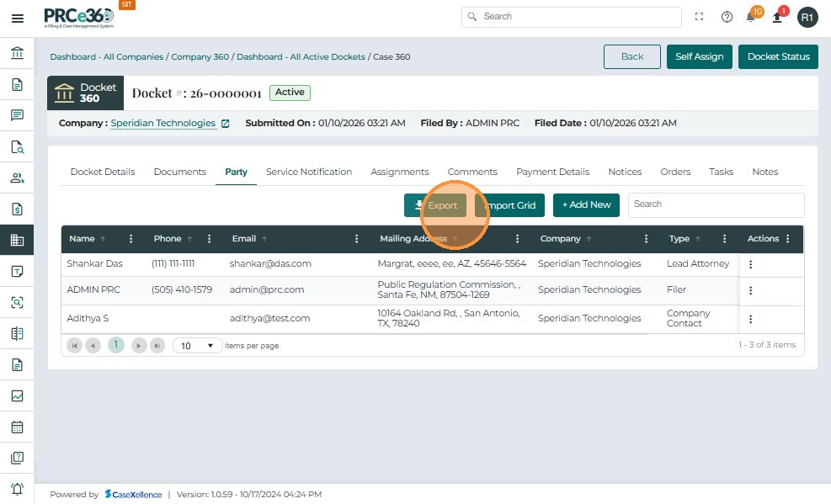
Task: Open the Phone column menu
Action: [210, 239]
